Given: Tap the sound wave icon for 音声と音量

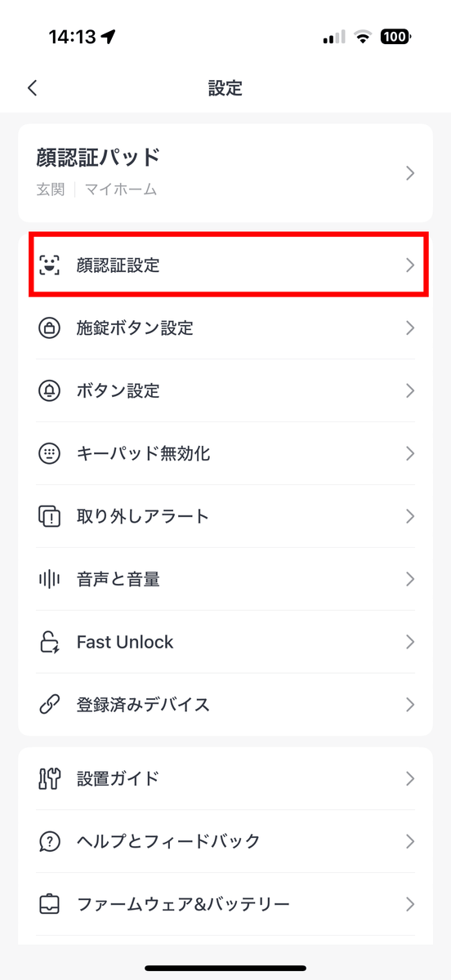Looking at the screenshot, I should tap(50, 579).
